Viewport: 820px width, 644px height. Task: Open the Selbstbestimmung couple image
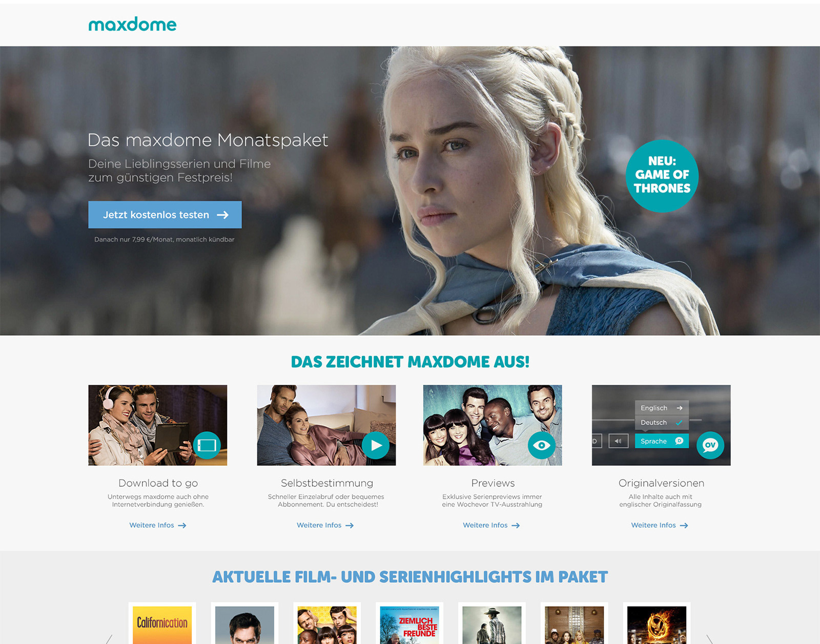tap(326, 425)
